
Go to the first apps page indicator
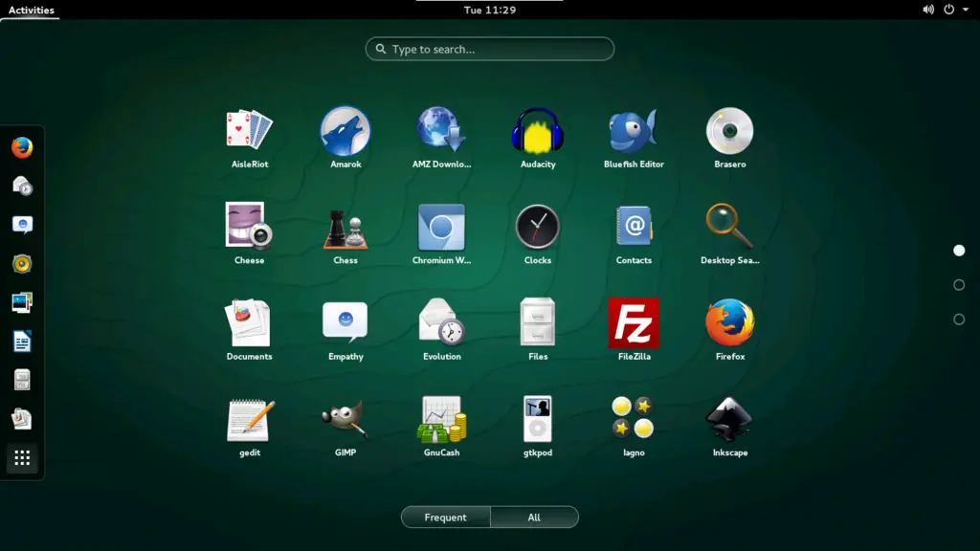coord(959,251)
